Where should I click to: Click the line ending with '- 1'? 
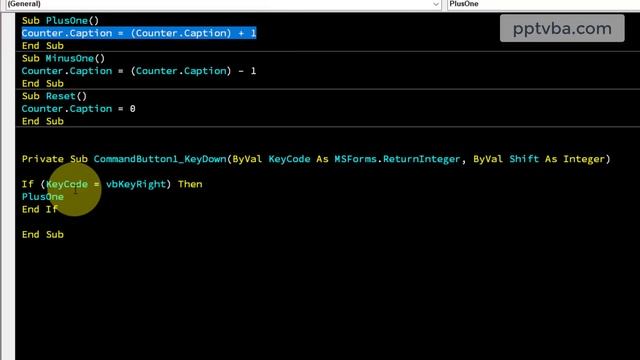(139, 71)
